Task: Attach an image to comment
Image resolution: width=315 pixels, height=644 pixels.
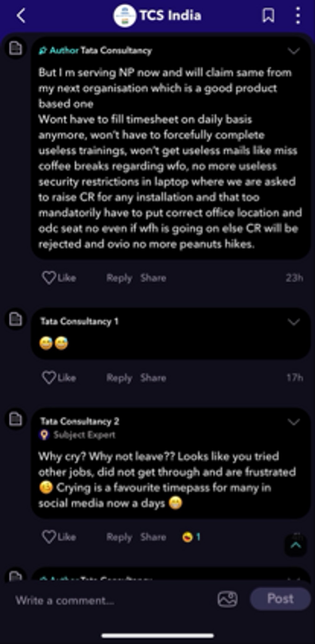Action: (227, 599)
